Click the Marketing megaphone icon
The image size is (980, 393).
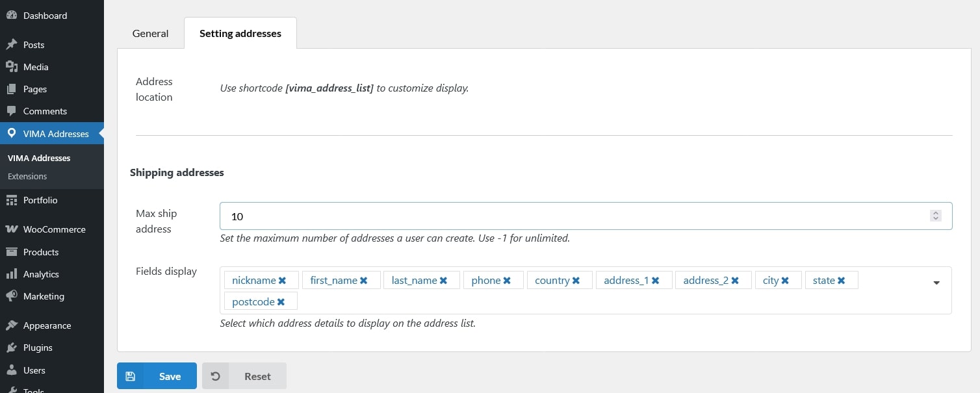11,296
